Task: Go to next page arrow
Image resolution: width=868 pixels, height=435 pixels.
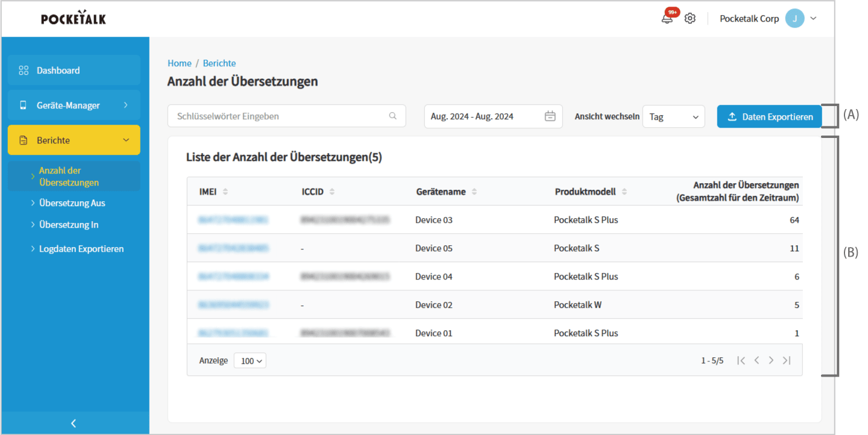Action: (771, 360)
